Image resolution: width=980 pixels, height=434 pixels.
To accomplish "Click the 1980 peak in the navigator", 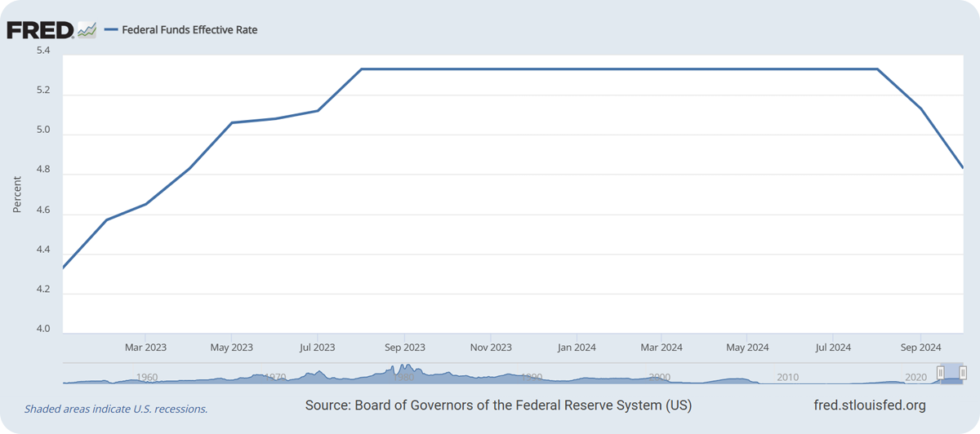I will (403, 370).
